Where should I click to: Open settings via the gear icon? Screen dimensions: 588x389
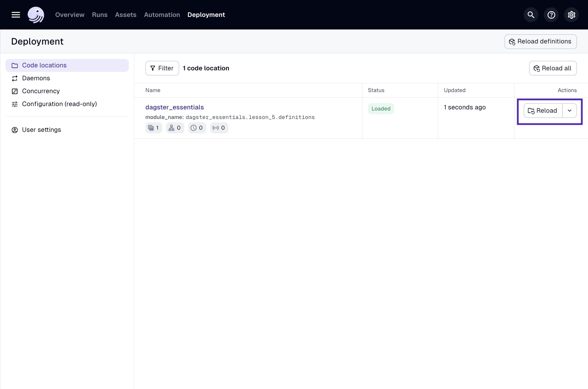(571, 15)
